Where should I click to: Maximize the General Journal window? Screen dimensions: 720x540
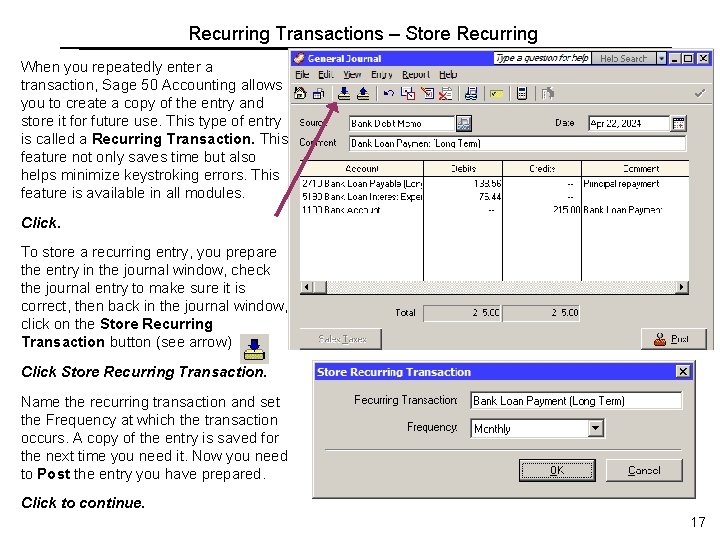tap(688, 58)
